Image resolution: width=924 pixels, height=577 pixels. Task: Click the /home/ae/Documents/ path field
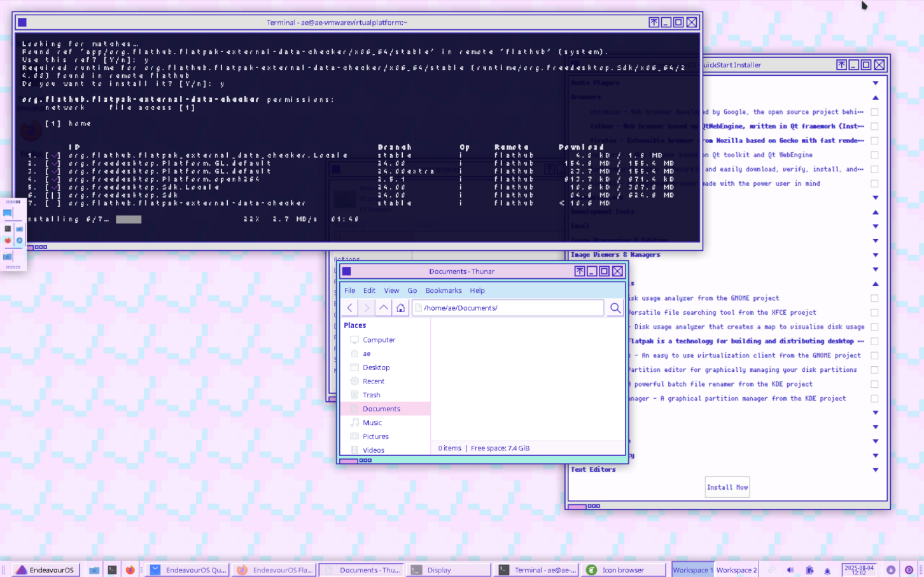point(508,308)
